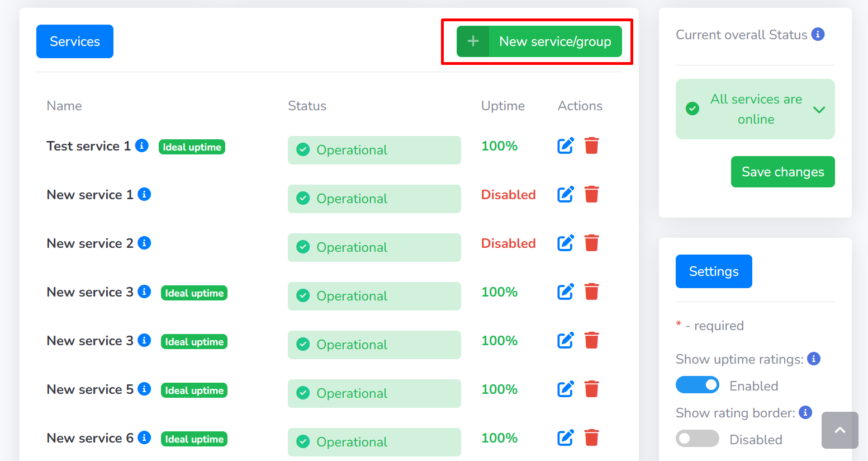
Task: Click the delete icon for New service 6
Action: coord(592,438)
